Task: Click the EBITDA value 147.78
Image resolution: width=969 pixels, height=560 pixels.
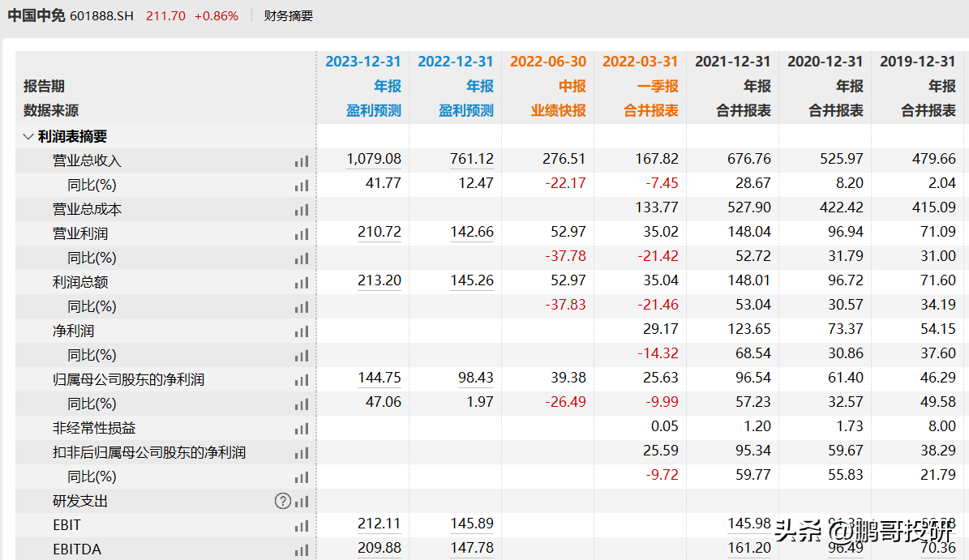Action: [472, 549]
